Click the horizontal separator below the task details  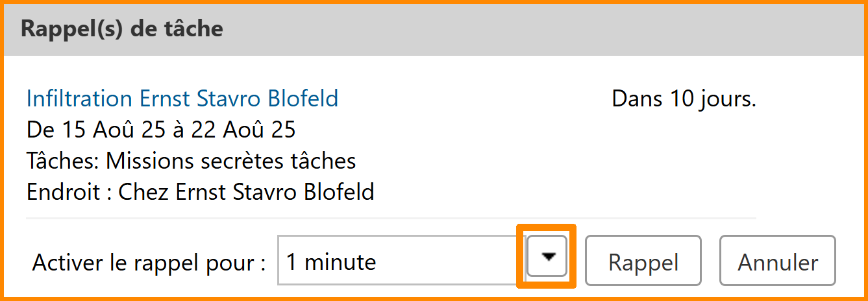391,218
